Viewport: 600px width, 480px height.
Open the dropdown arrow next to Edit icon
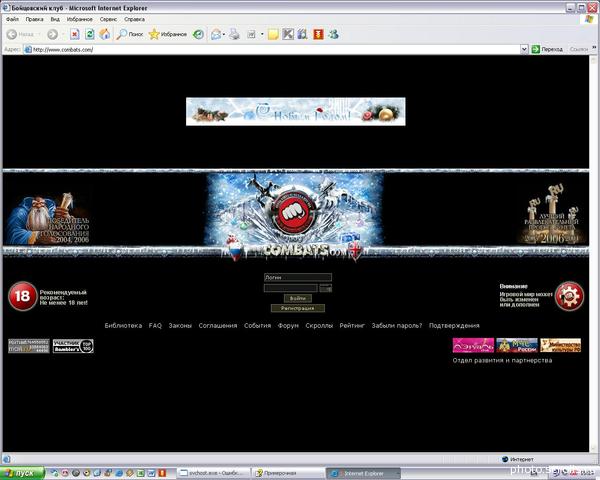262,34
